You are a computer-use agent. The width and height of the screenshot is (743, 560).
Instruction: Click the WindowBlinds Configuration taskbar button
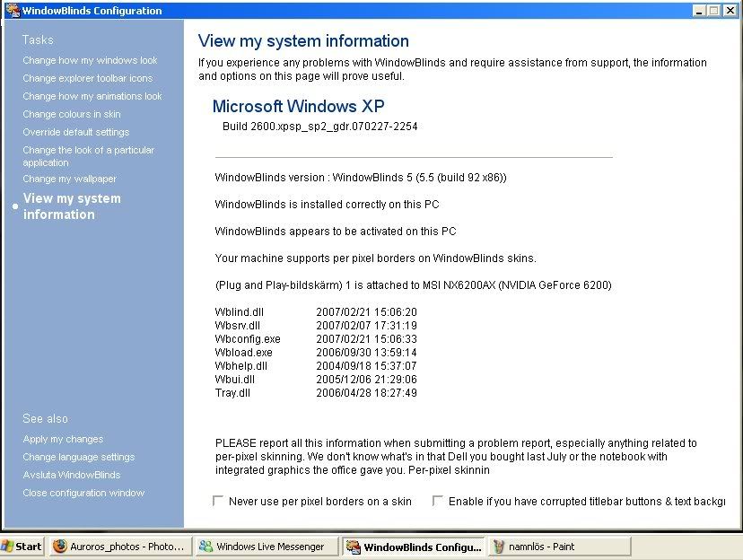pos(413,547)
